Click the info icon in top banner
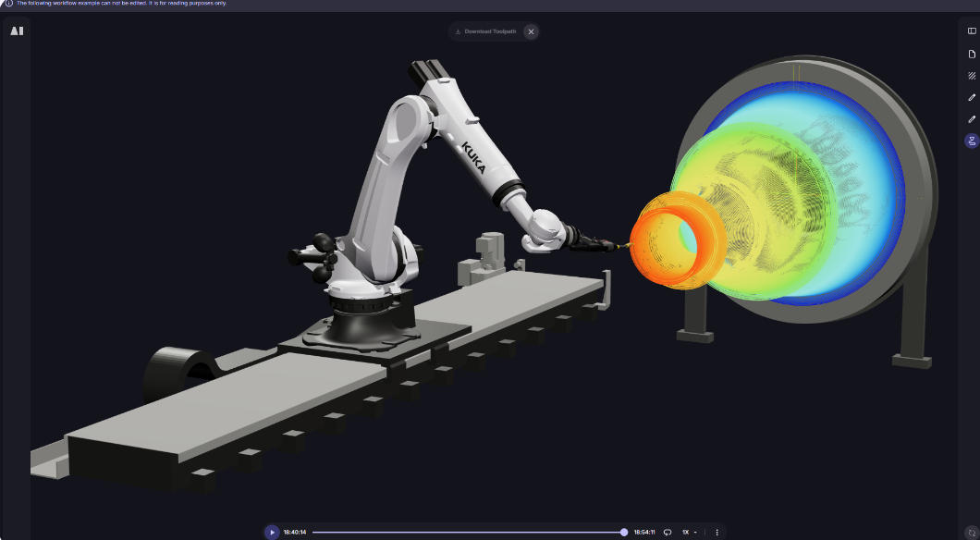Image resolution: width=980 pixels, height=540 pixels. [8, 4]
